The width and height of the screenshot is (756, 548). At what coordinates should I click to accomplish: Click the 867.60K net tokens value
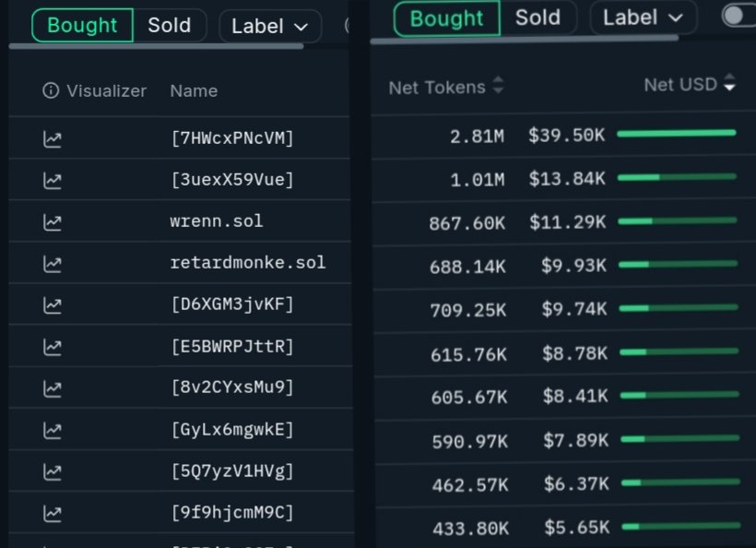(467, 223)
